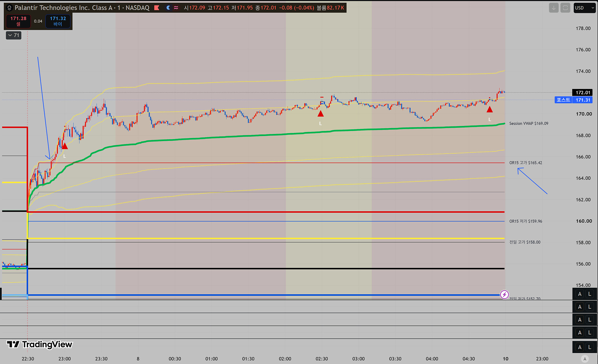Click the open value 172.09 in the legend

[x=197, y=8]
